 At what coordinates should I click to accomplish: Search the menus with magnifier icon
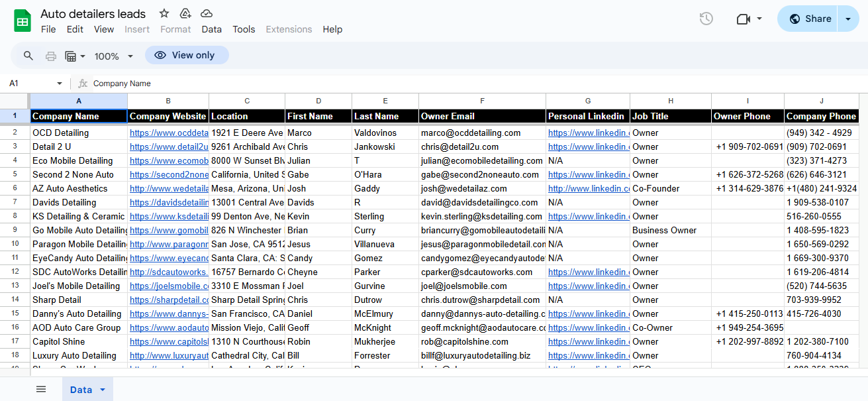pyautogui.click(x=28, y=56)
